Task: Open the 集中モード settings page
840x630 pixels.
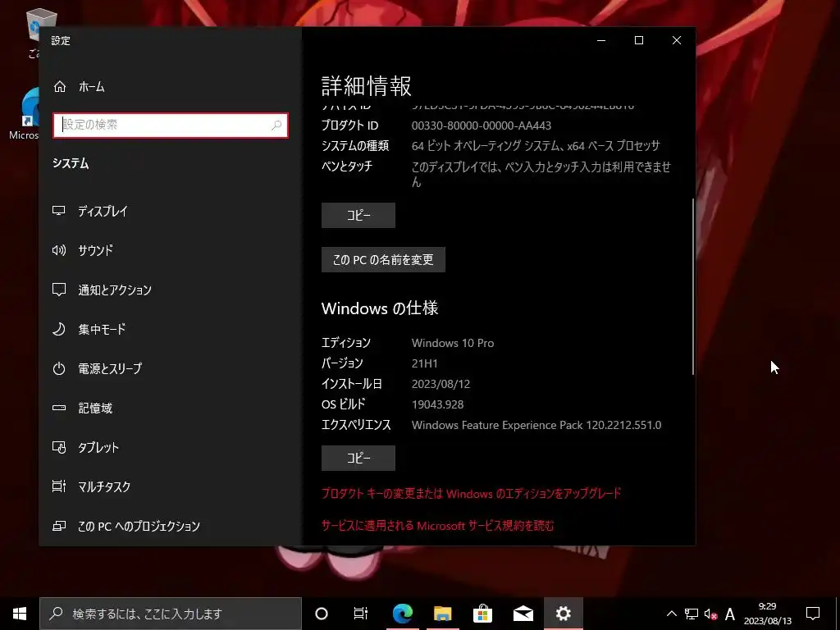Action: pos(171,329)
